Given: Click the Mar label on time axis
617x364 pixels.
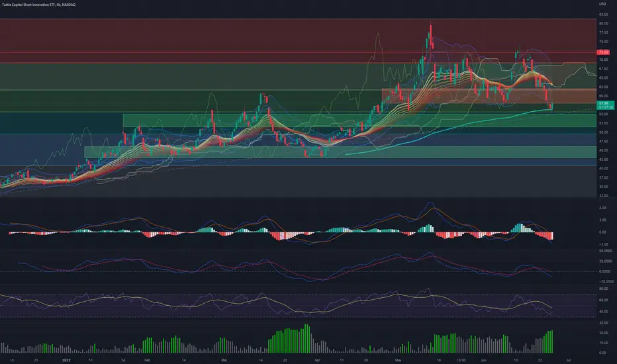Looking at the screenshot, I should pos(224,360).
